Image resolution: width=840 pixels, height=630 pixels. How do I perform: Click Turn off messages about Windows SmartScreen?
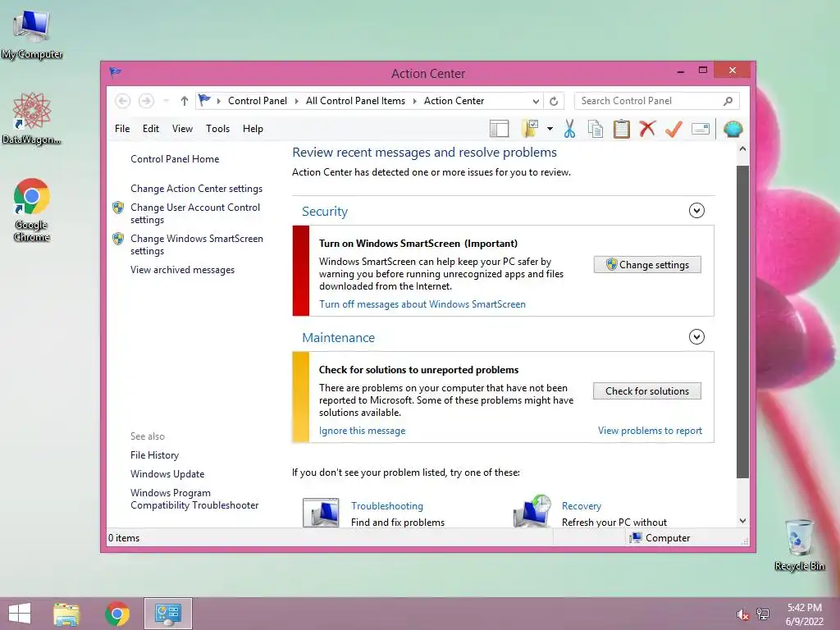422,304
